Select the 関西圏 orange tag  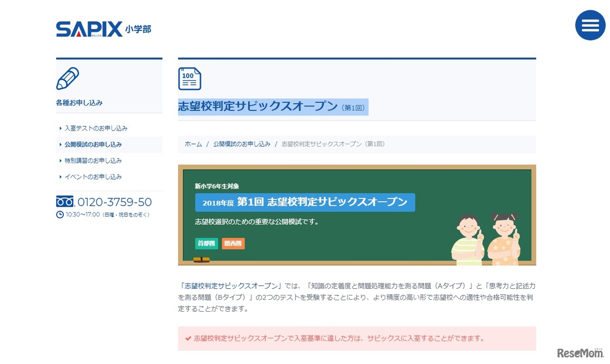click(233, 243)
